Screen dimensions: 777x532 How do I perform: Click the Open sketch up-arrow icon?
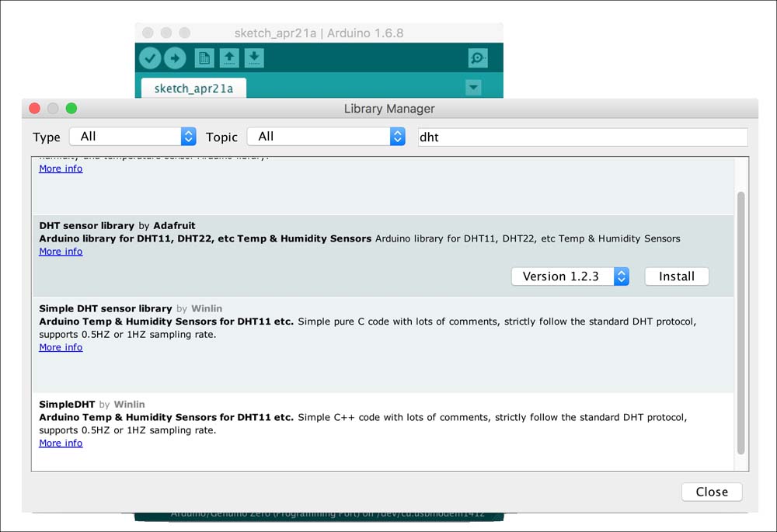click(x=229, y=58)
